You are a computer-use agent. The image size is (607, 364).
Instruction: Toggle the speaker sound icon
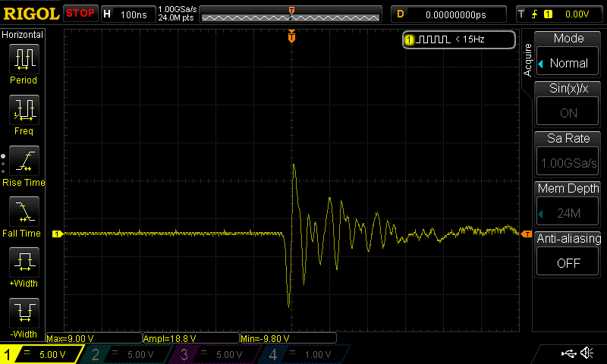[587, 353]
